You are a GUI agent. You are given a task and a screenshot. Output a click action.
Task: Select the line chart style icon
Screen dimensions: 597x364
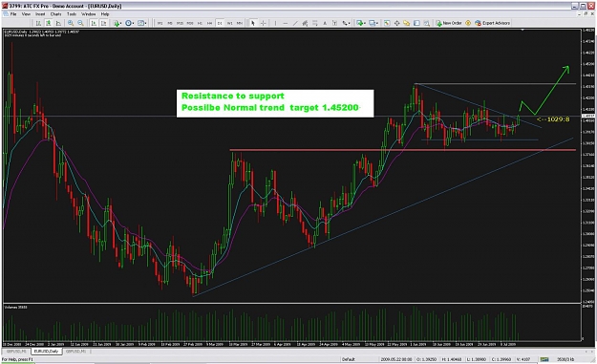coord(58,23)
